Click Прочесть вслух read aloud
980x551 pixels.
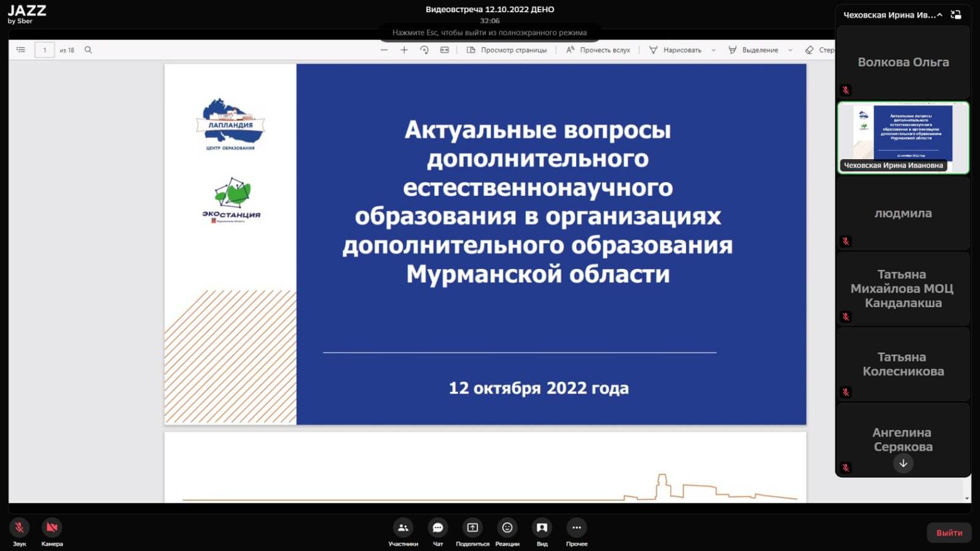[x=598, y=50]
